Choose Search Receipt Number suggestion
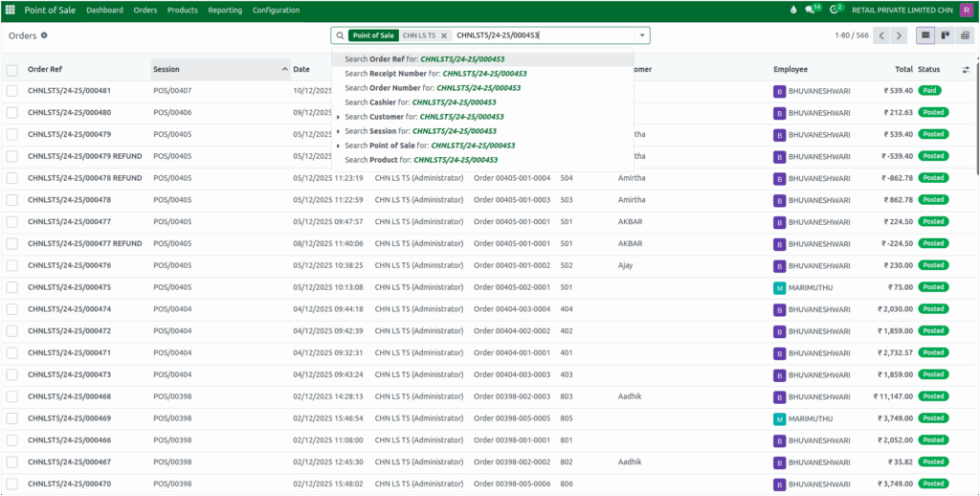The height and width of the screenshot is (496, 980). 482,74
